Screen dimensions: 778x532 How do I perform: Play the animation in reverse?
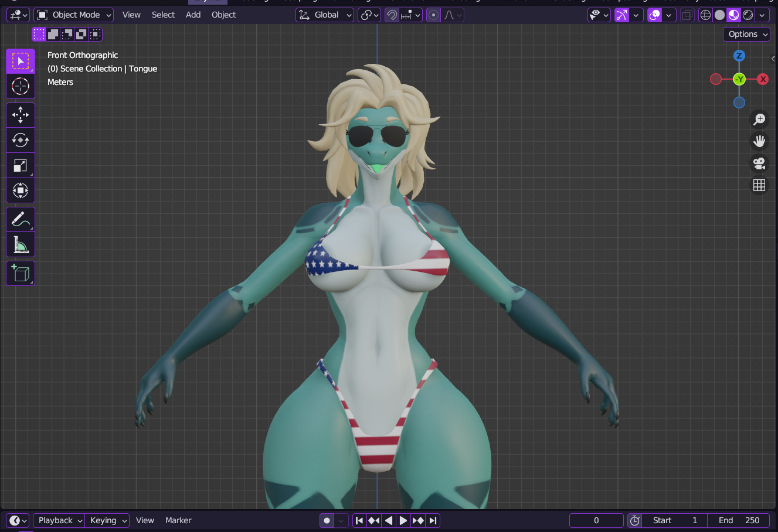coord(389,520)
